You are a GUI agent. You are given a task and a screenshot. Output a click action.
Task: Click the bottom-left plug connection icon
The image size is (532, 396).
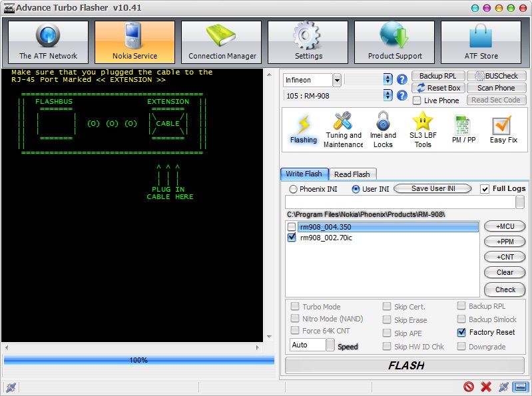[x=11, y=387]
